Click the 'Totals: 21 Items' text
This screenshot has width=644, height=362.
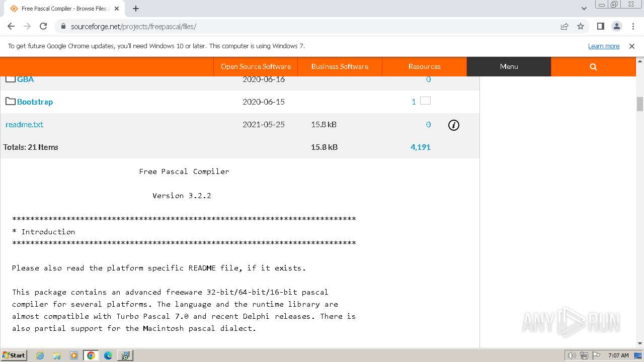tap(31, 147)
